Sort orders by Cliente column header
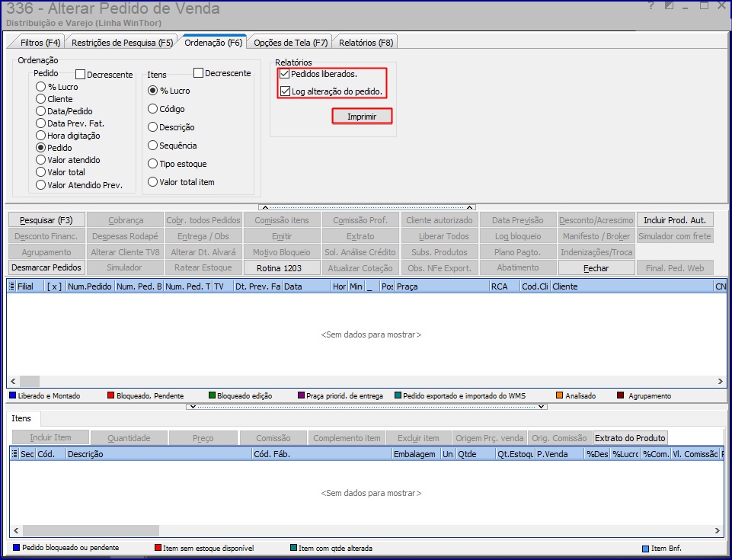 (632, 286)
